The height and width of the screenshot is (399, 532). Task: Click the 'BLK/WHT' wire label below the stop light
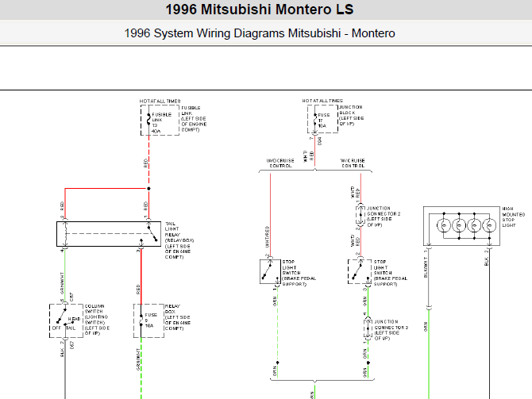coord(426,267)
